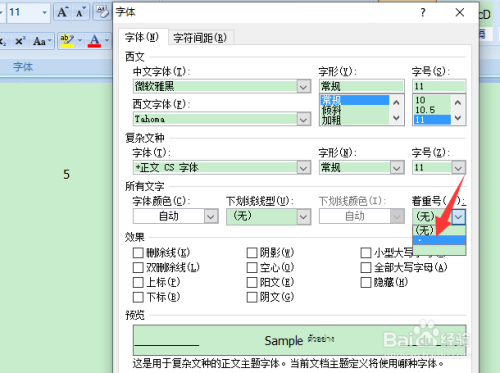Enable the 空心(O) checkbox
The height and width of the screenshot is (373, 500).
(x=252, y=267)
